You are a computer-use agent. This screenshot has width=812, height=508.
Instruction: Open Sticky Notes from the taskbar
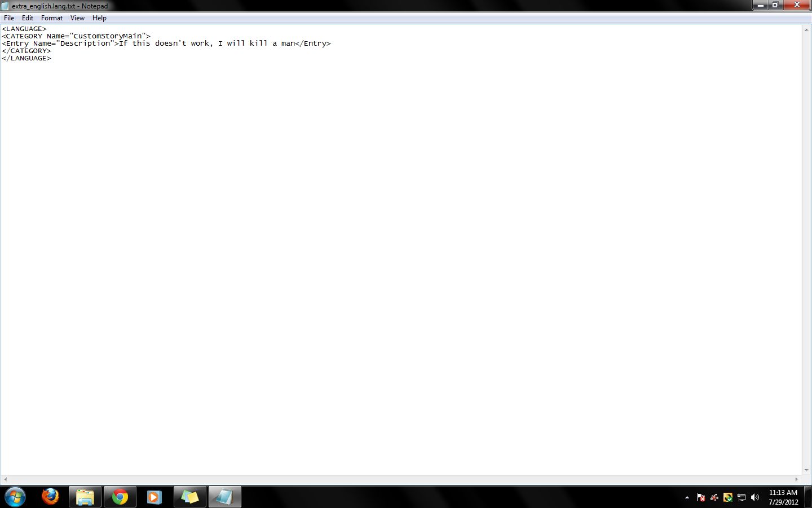pos(190,497)
